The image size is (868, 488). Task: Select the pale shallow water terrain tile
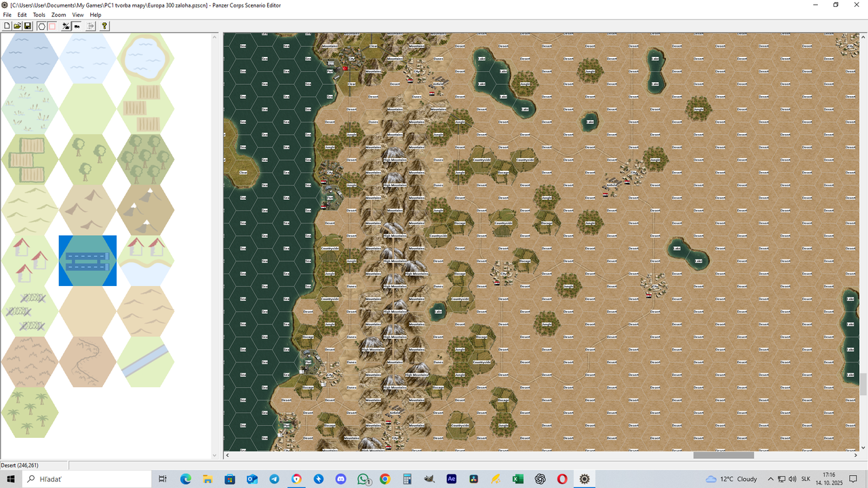[x=87, y=58]
